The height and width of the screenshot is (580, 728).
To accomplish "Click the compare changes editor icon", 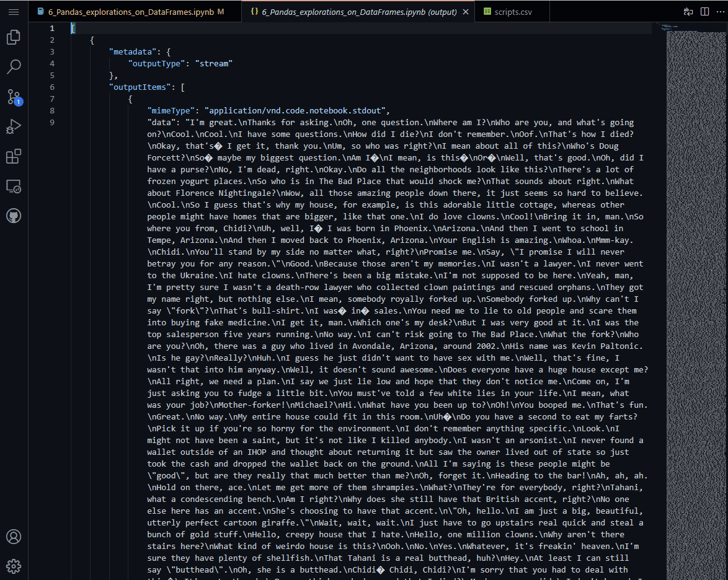I will tap(688, 12).
